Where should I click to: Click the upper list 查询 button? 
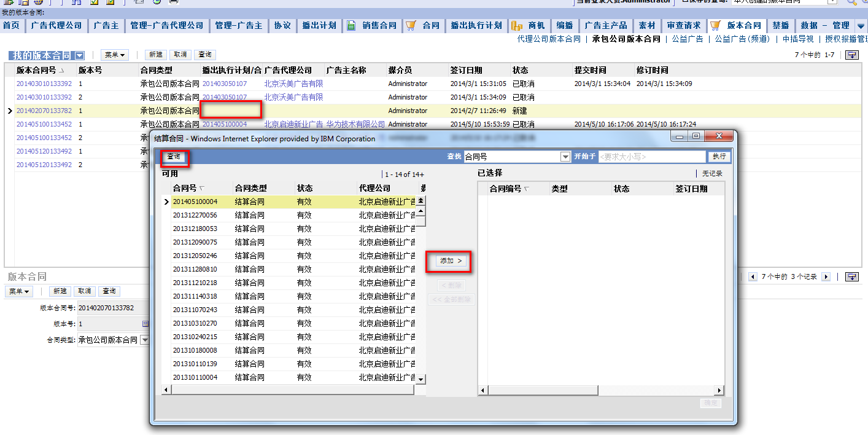click(204, 55)
